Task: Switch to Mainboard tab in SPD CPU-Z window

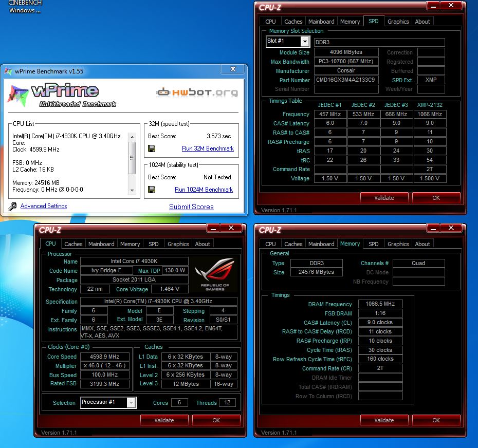Action: (321, 22)
